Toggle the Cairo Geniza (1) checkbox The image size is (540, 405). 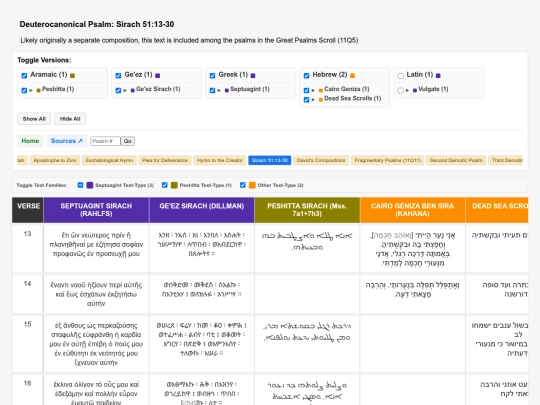tap(306, 90)
